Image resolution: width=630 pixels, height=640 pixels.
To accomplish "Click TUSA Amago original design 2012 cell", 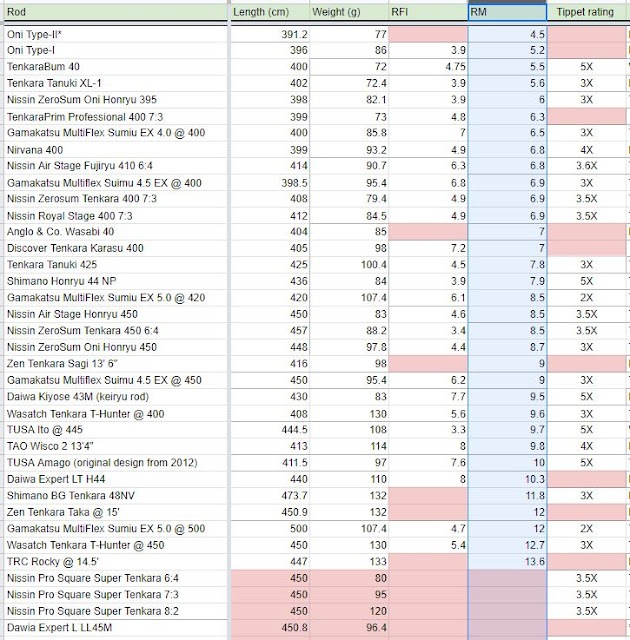I will click(115, 463).
